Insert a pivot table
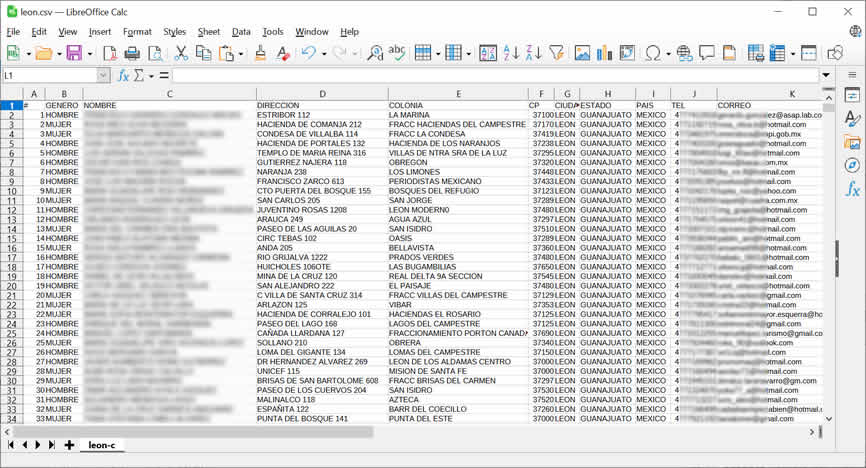The image size is (866, 468). [x=627, y=53]
